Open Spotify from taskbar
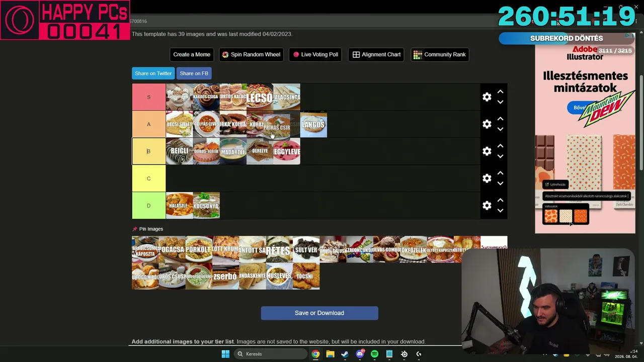Viewport: 644px width, 362px height. (x=374, y=354)
